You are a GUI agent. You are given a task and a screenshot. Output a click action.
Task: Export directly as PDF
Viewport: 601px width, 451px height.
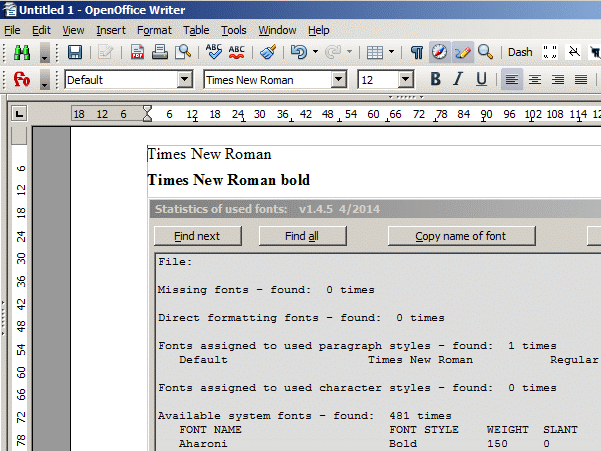(x=138, y=52)
